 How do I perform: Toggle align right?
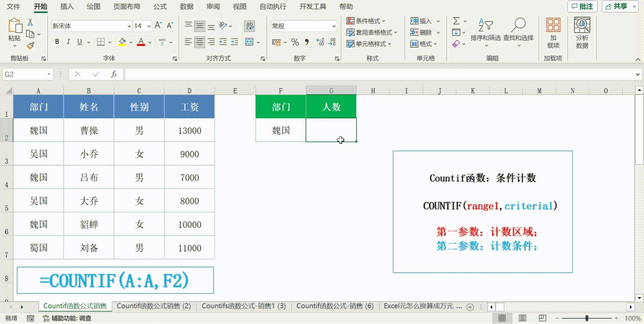(211, 42)
